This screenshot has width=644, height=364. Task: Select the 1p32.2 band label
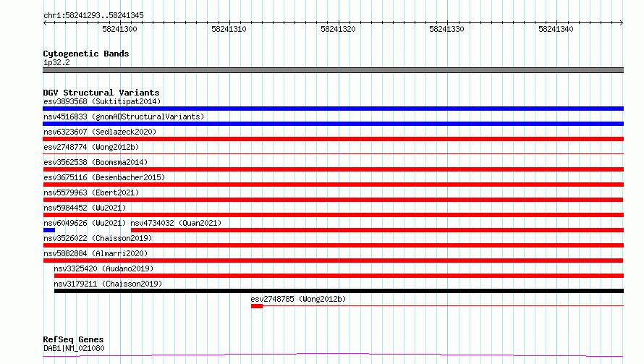[x=56, y=62]
